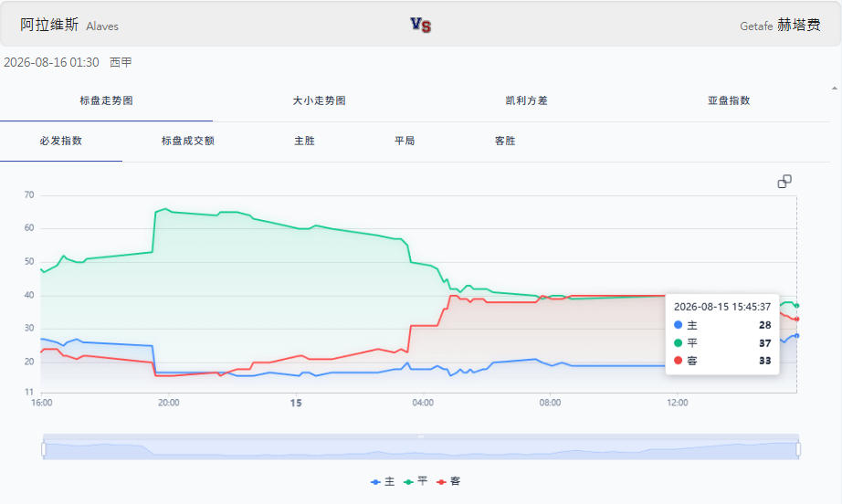The height and width of the screenshot is (504, 842).
Task: Click the tooltip timestamp 2026-08-15 15:45:37
Action: point(722,307)
